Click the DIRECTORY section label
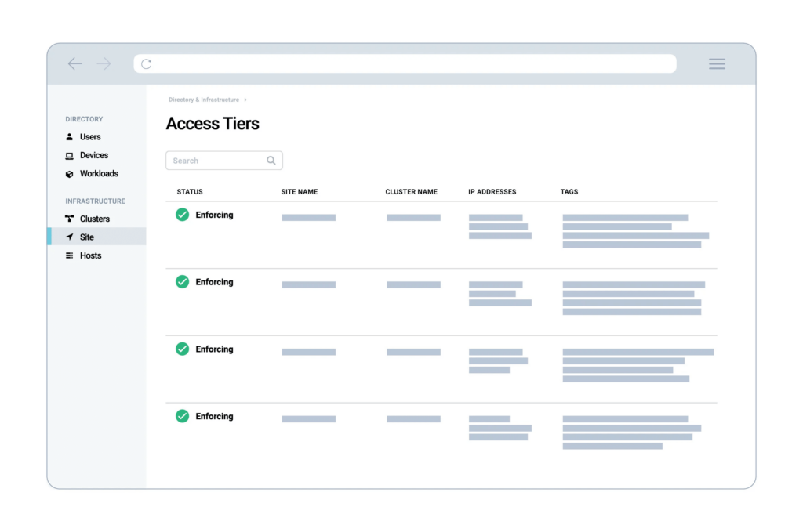The image size is (803, 532). tap(84, 119)
